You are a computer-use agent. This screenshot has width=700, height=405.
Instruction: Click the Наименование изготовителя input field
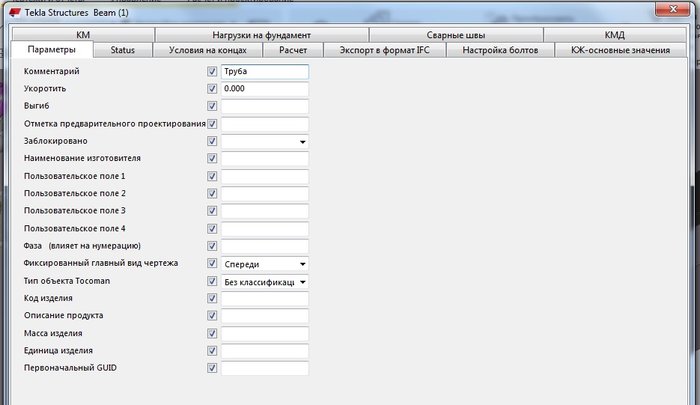point(265,159)
